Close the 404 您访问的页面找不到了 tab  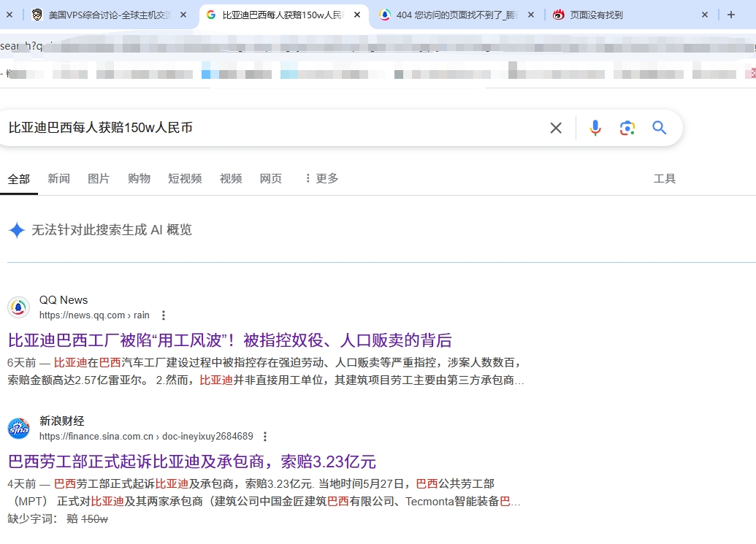click(531, 15)
